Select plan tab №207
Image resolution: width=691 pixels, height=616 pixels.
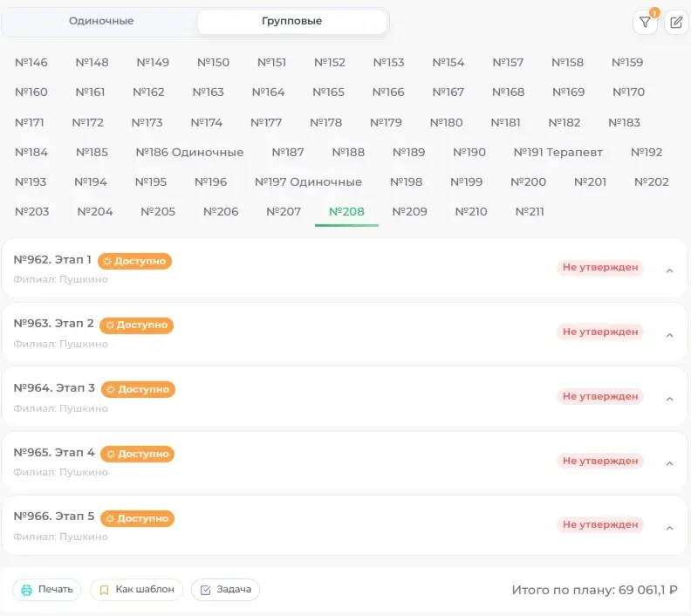tap(284, 211)
